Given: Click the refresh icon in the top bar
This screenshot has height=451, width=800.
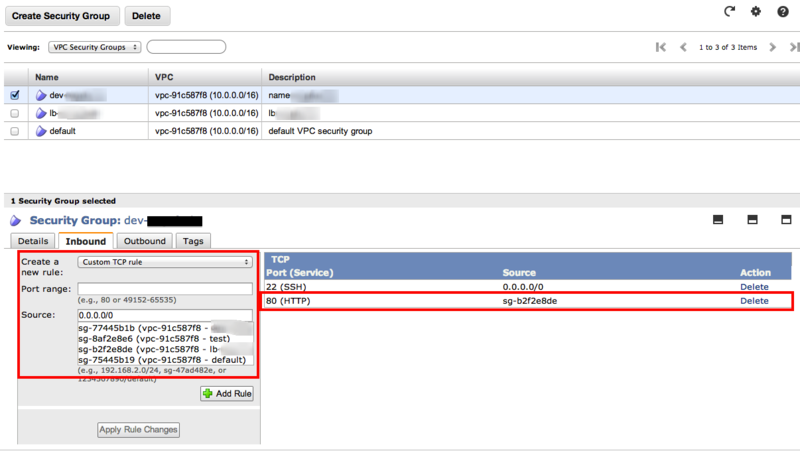Looking at the screenshot, I should [730, 11].
